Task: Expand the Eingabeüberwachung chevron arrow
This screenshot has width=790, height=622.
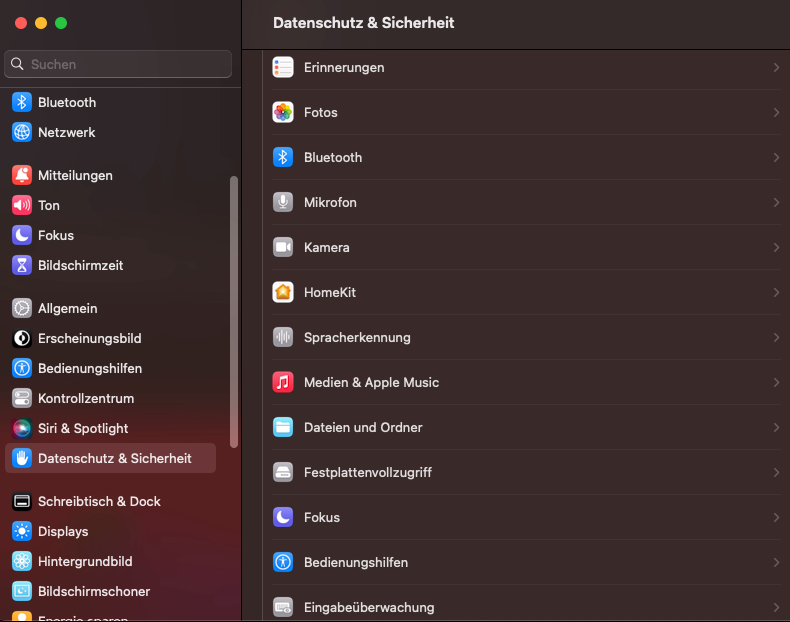Action: (x=776, y=607)
